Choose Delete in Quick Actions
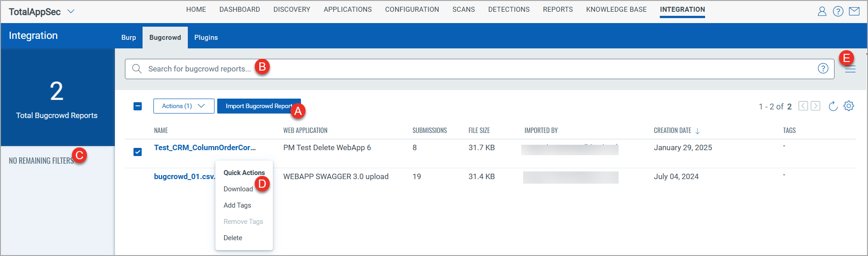 (x=233, y=238)
